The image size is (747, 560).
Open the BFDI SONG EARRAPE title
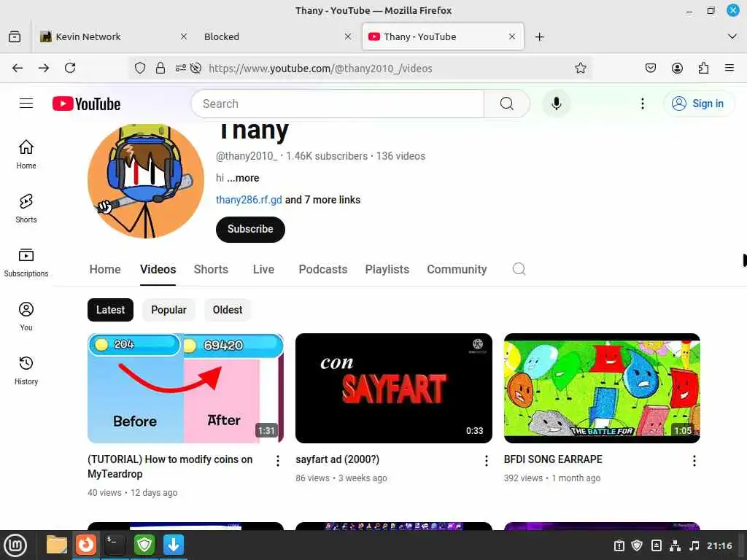(553, 459)
